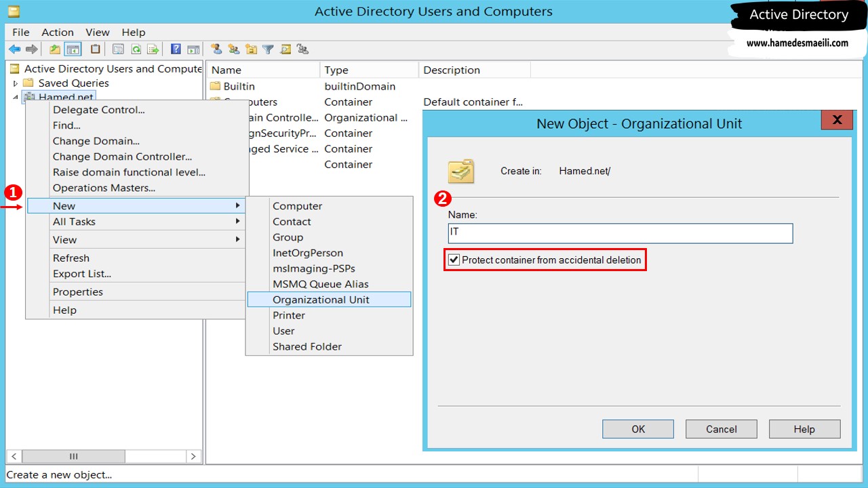Screen dimensions: 868x488
Task: Click the create new group icon
Action: (234, 49)
